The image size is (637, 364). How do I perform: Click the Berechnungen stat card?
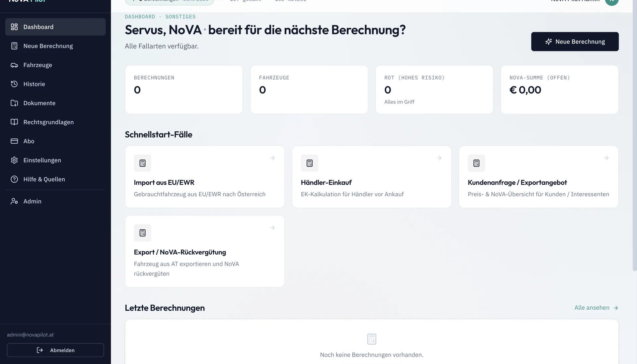tap(184, 90)
